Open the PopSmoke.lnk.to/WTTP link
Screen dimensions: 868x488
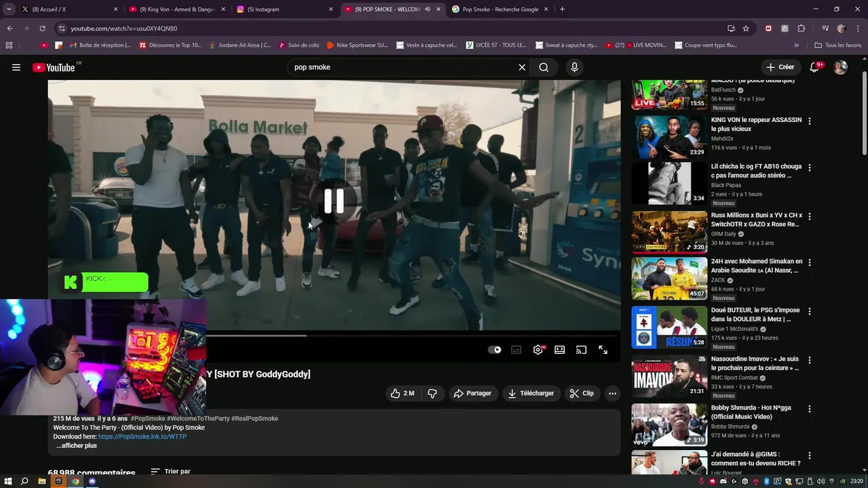142,436
